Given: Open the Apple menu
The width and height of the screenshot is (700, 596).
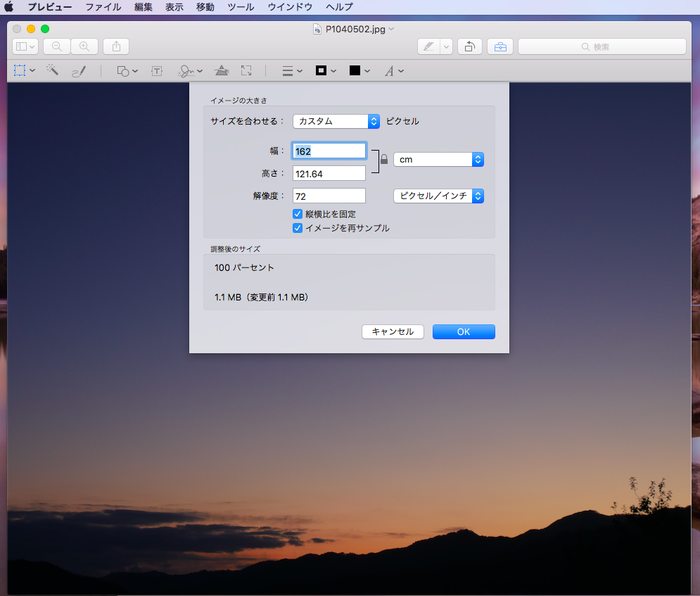Looking at the screenshot, I should [9, 7].
